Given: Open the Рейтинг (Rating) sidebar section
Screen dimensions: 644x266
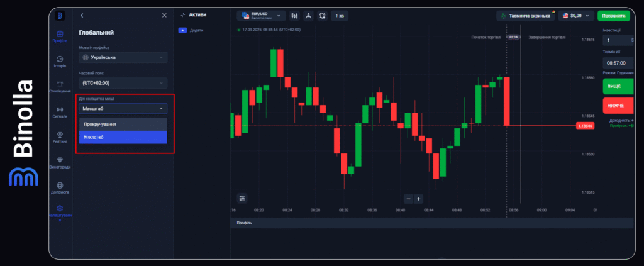Looking at the screenshot, I should [60, 136].
